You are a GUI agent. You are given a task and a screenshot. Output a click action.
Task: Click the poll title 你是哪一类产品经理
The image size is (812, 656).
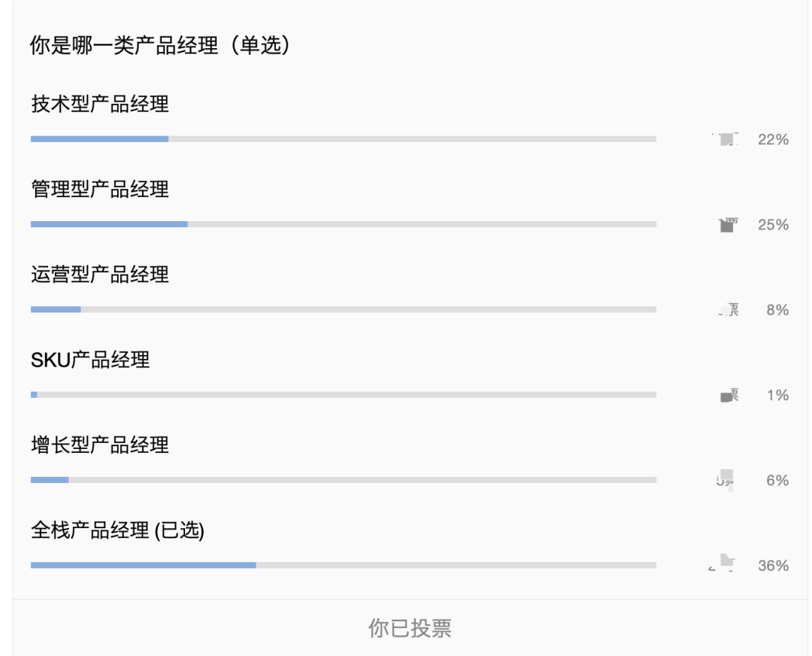pyautogui.click(x=159, y=45)
